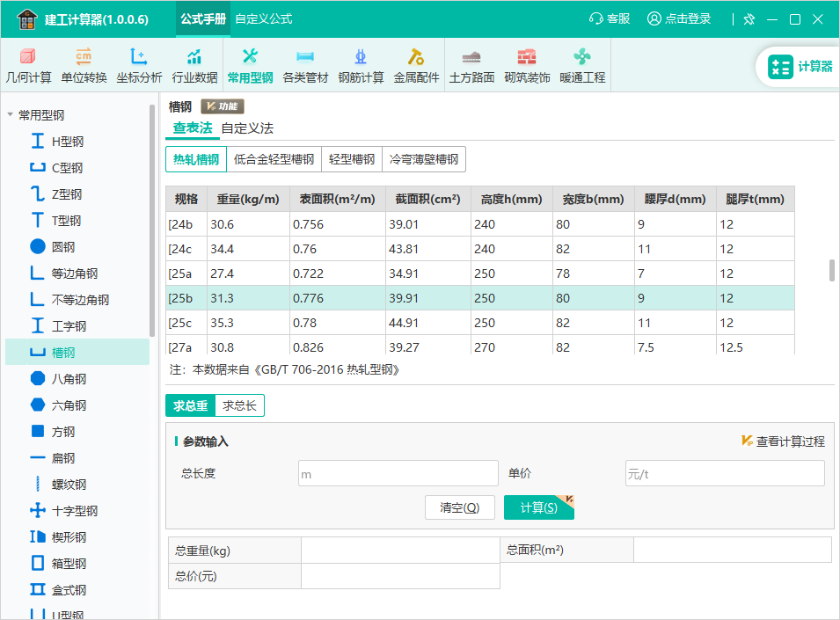Select 楔形钢 wedge steel item
Image resolution: width=840 pixels, height=620 pixels.
pyautogui.click(x=77, y=537)
